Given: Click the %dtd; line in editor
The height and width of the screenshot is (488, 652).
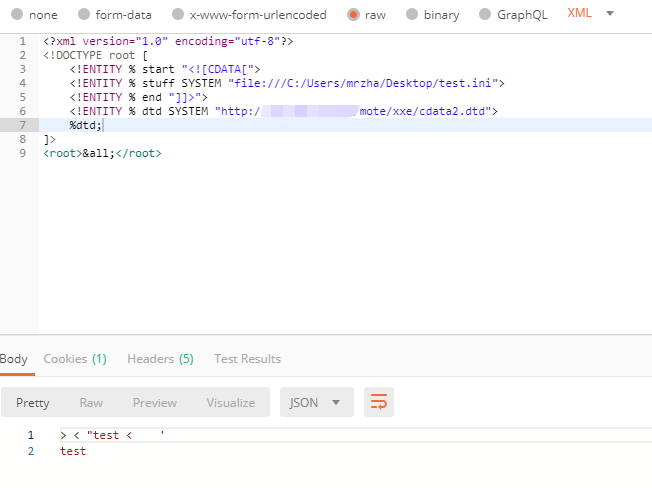Looking at the screenshot, I should (85, 125).
